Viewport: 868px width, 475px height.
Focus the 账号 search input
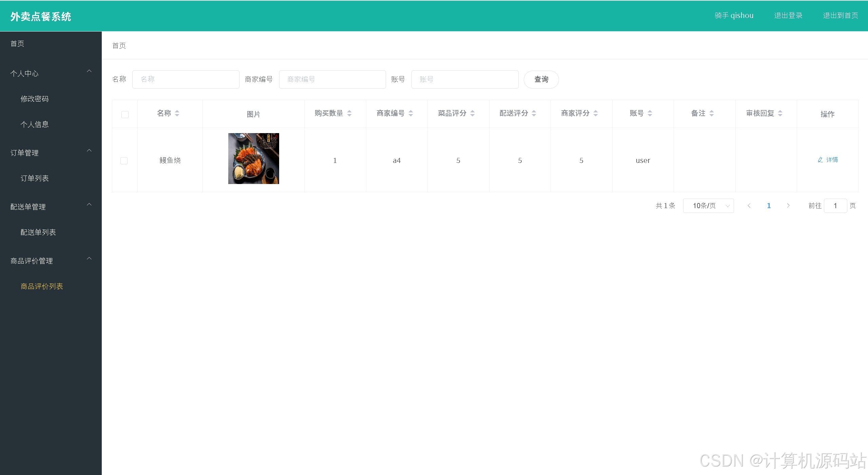465,79
